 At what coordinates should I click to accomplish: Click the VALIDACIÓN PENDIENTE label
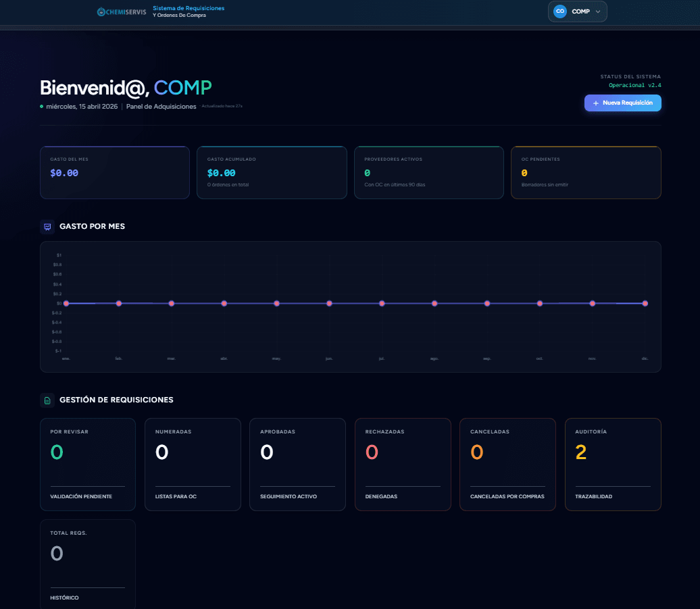click(x=81, y=496)
